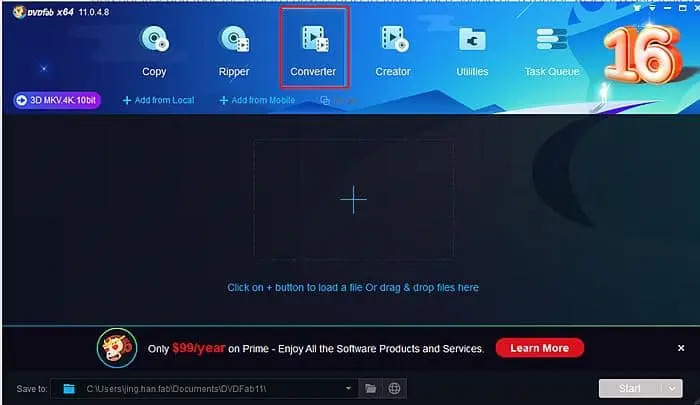
Task: Open the title bar dropdown menu
Action: click(x=652, y=8)
